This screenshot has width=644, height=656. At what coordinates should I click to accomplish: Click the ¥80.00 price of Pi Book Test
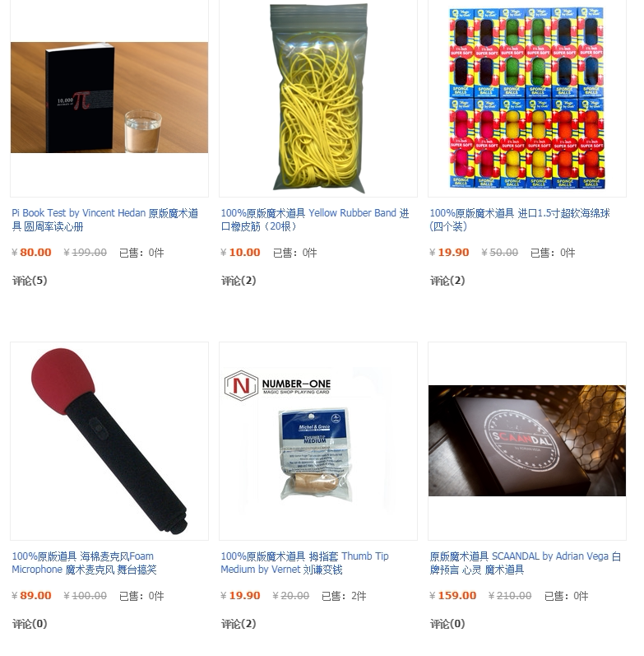click(32, 252)
